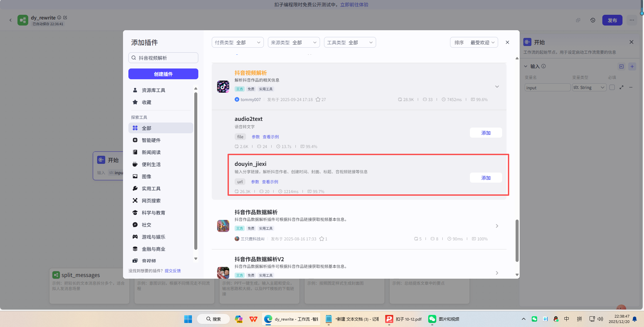Open the 付费类型 filter dropdown
Viewport: 644px width, 327px height.
tap(238, 42)
